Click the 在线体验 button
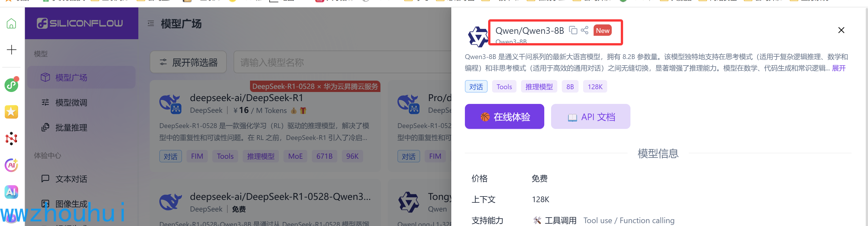Screen dimensions: 868x226 pyautogui.click(x=504, y=117)
